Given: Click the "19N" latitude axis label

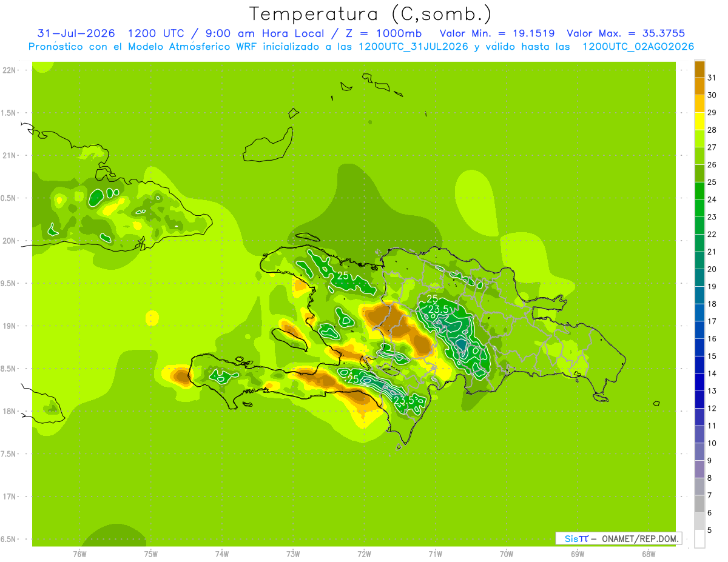Looking at the screenshot, I should tap(10, 326).
